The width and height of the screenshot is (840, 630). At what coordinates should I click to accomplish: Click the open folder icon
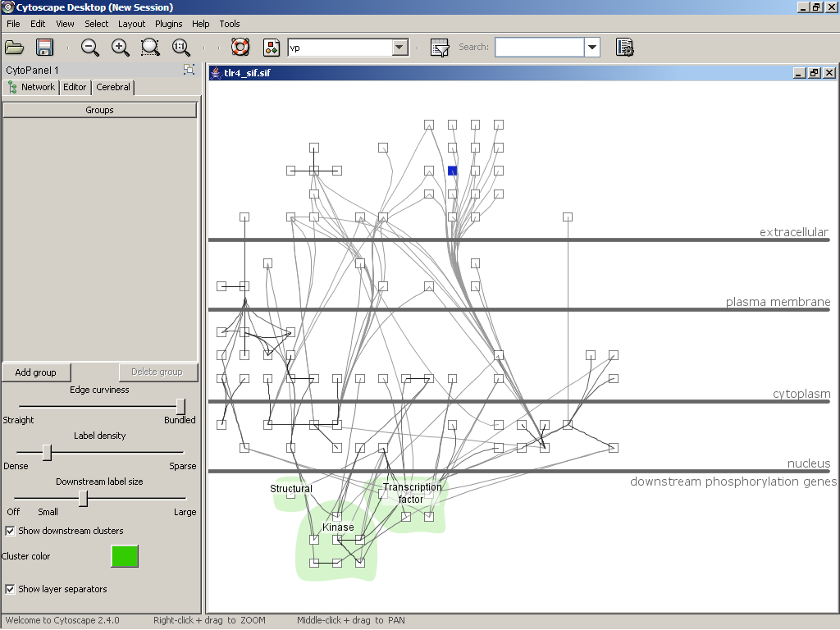(15, 48)
